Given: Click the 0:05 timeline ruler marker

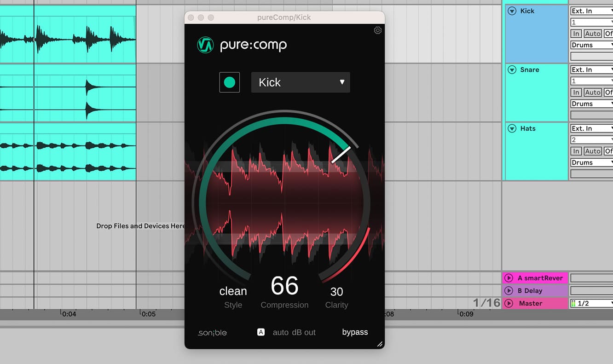Looking at the screenshot, I should pyautogui.click(x=148, y=314).
